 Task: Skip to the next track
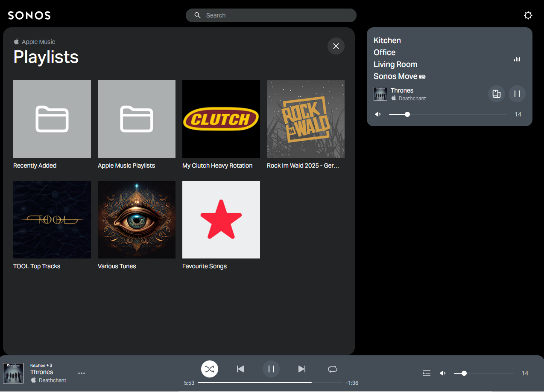tap(302, 369)
